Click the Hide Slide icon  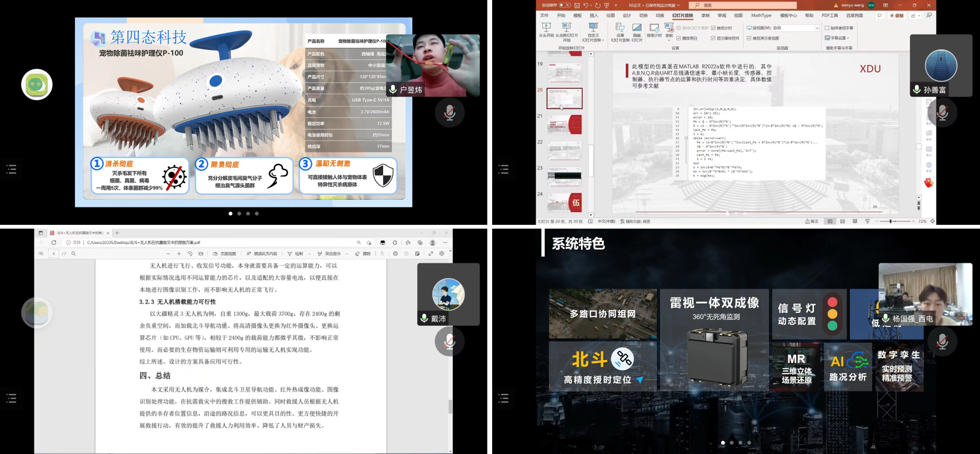tap(637, 31)
